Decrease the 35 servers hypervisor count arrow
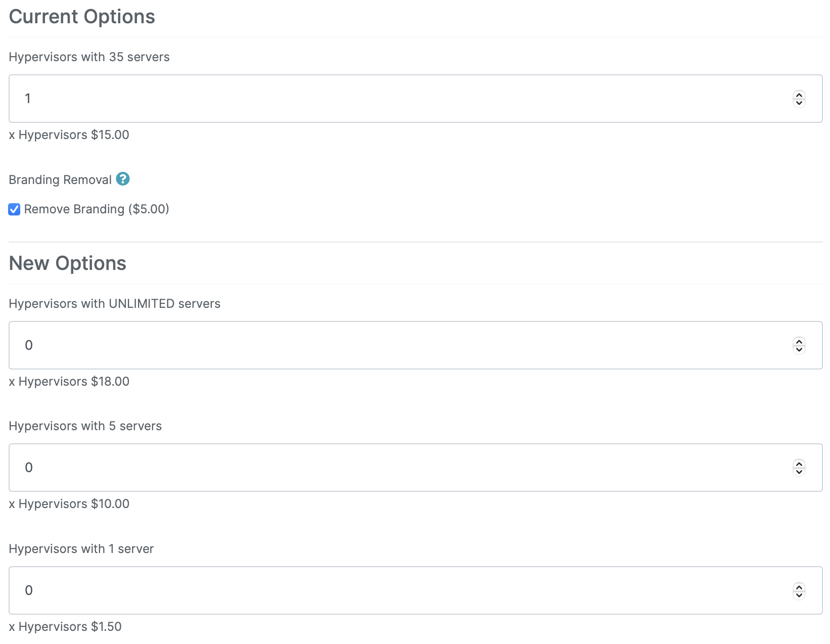 799,103
